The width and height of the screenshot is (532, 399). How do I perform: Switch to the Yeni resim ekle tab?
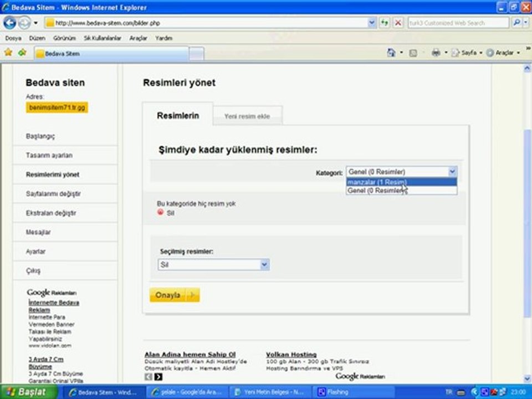pyautogui.click(x=247, y=116)
